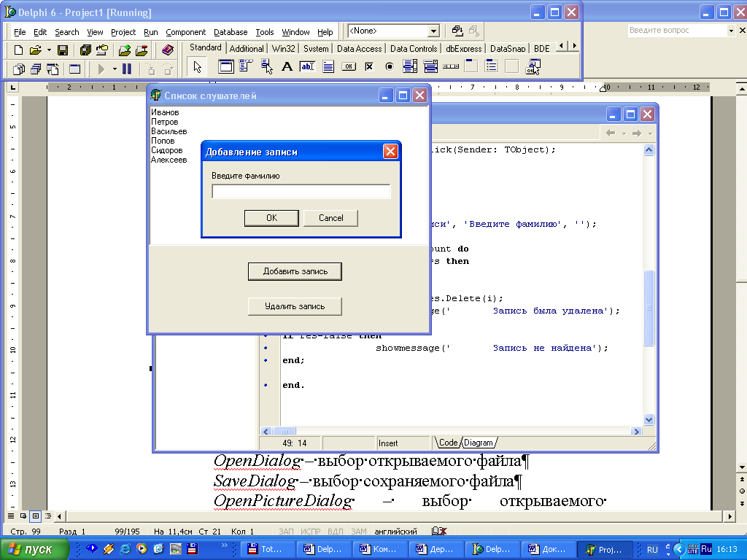The width and height of the screenshot is (747, 560).
Task: Click the пуск Start button
Action: (34, 549)
